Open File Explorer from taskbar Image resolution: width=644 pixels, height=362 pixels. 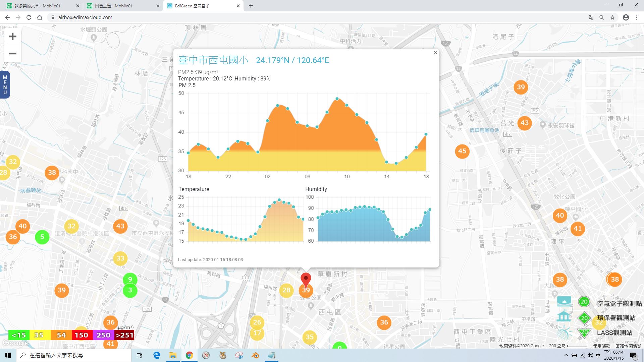[x=173, y=355]
